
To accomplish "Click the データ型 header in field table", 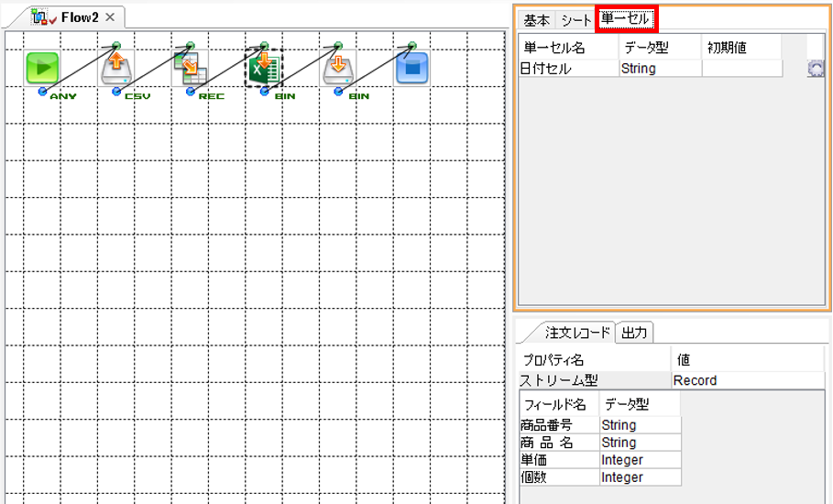I will pos(640,404).
